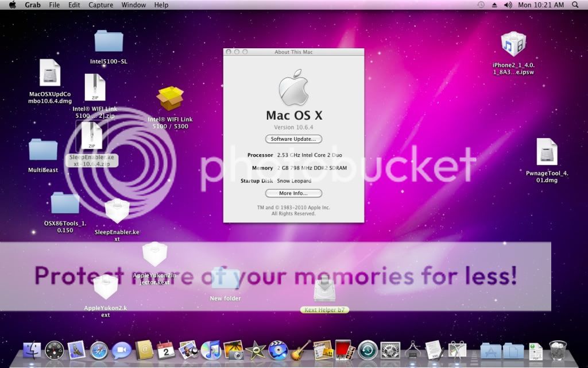Open iTunes in the Dock

[x=211, y=350]
